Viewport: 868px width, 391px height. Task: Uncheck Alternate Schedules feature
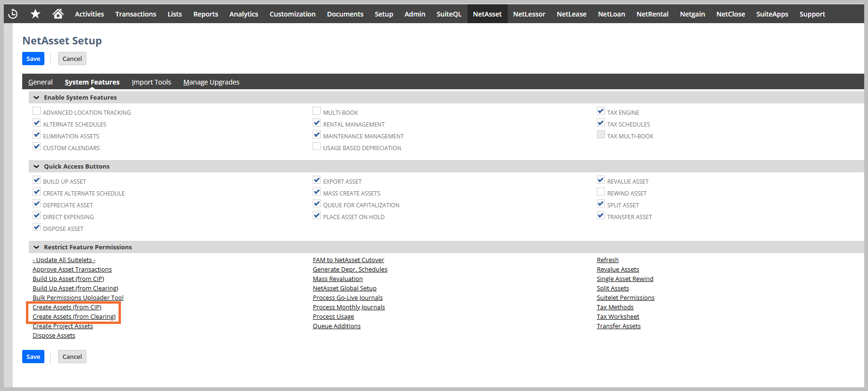37,123
